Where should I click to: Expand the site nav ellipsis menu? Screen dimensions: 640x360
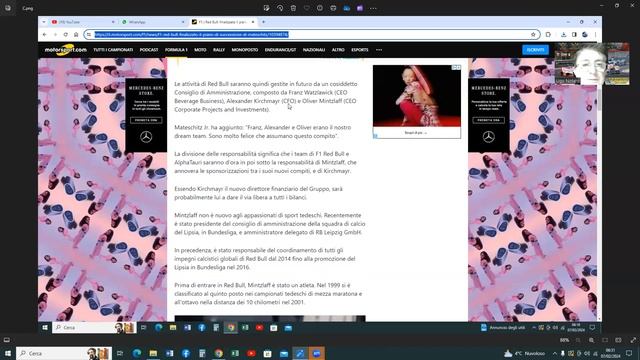pyautogui.click(x=379, y=50)
